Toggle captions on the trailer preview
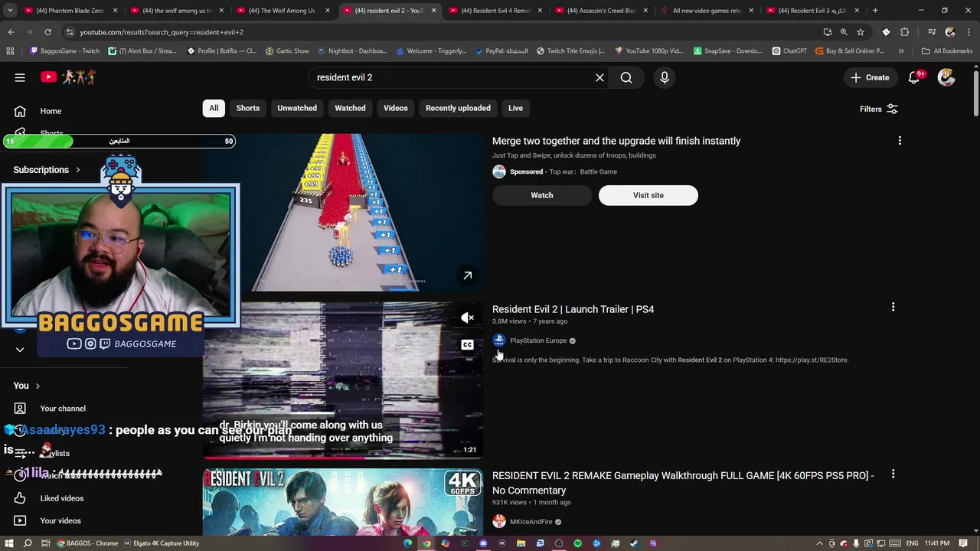The width and height of the screenshot is (980, 551). [x=467, y=345]
